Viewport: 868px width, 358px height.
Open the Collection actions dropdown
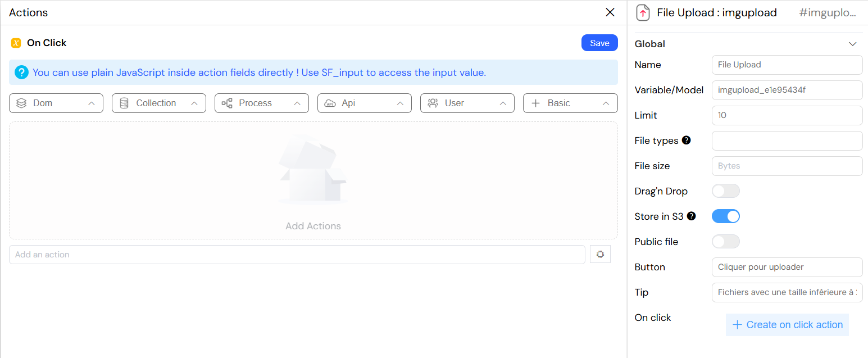click(x=159, y=103)
